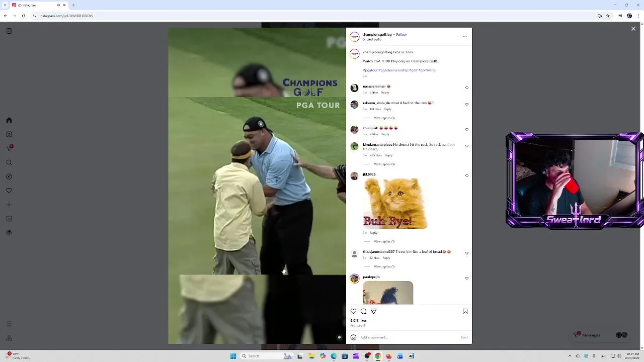Open Reels icon in Instagram sidebar
644x362 pixels.
pos(9,134)
